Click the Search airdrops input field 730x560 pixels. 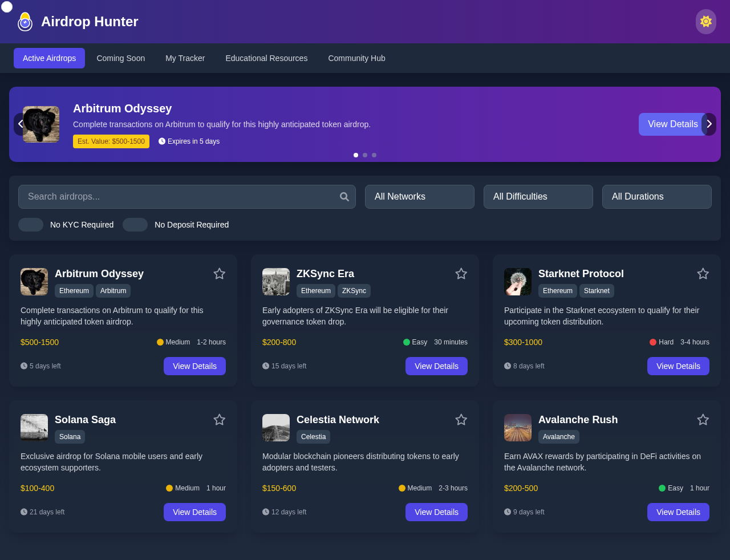(171, 196)
